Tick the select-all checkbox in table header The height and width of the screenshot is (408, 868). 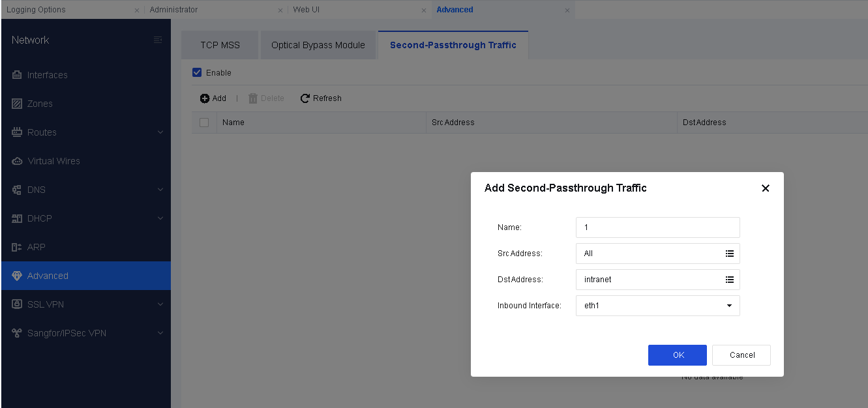pyautogui.click(x=204, y=123)
